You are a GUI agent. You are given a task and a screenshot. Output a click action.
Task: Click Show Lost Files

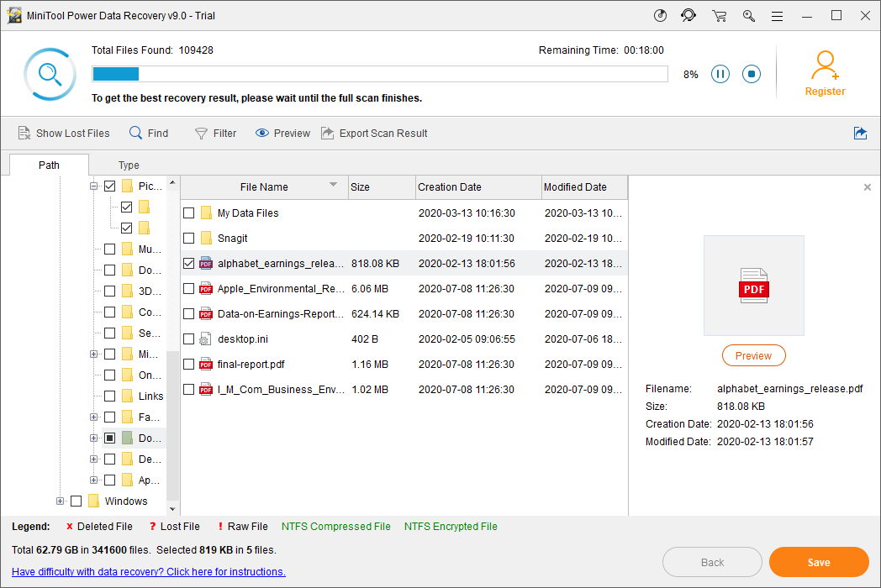(x=64, y=133)
